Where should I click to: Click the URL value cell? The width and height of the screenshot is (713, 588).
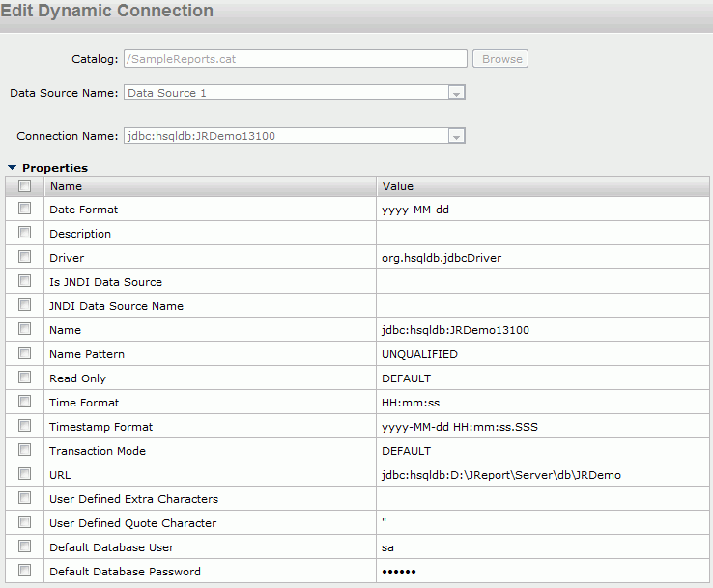[543, 474]
